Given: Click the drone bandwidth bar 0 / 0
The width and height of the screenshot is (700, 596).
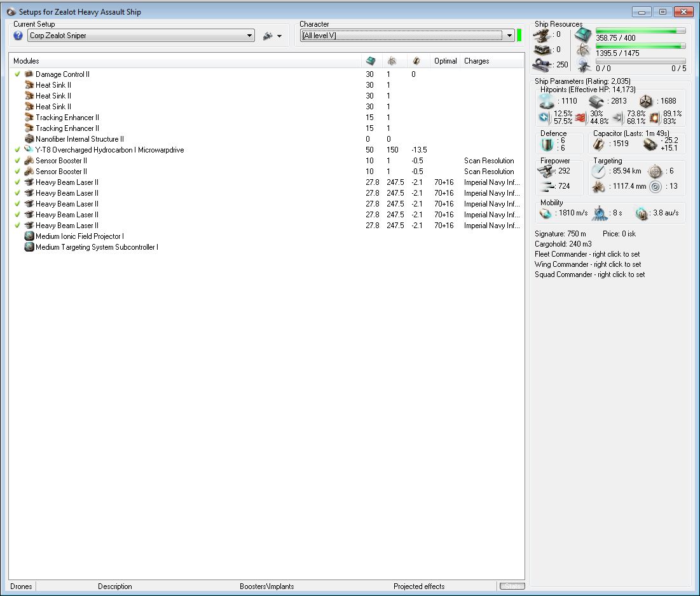Looking at the screenshot, I should tap(641, 61).
